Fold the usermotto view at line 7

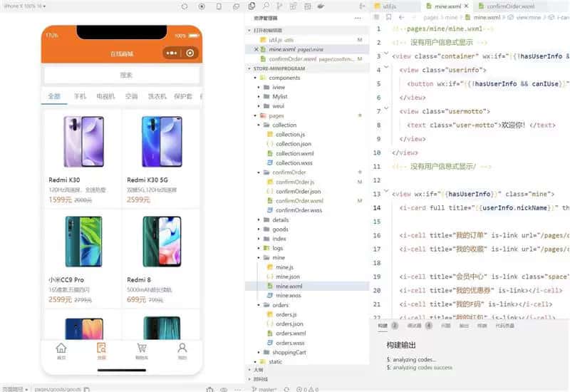(386, 108)
